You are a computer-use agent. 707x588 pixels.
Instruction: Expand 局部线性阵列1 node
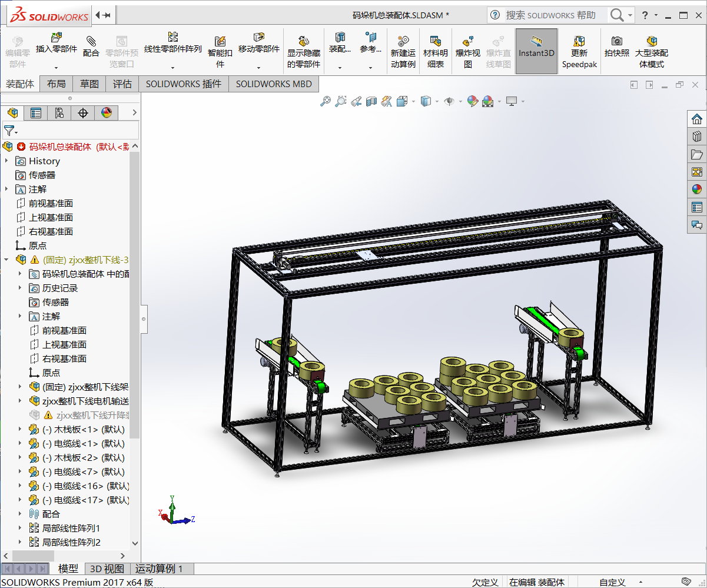pos(21,528)
